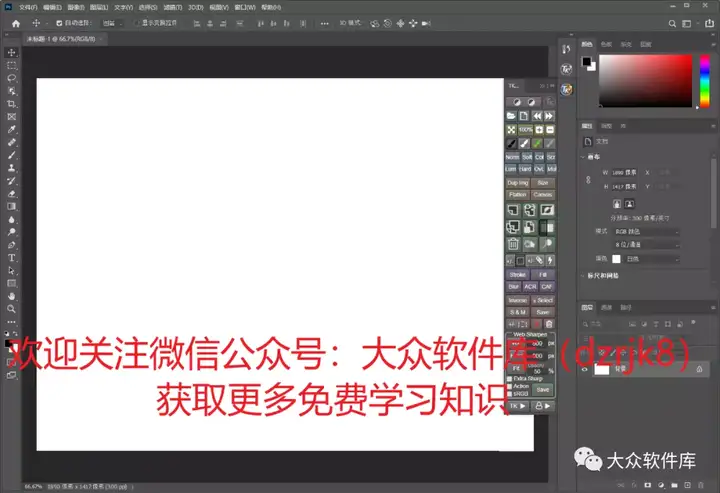
Task: Open the RGB 颜色 mode dropdown
Action: pos(647,232)
